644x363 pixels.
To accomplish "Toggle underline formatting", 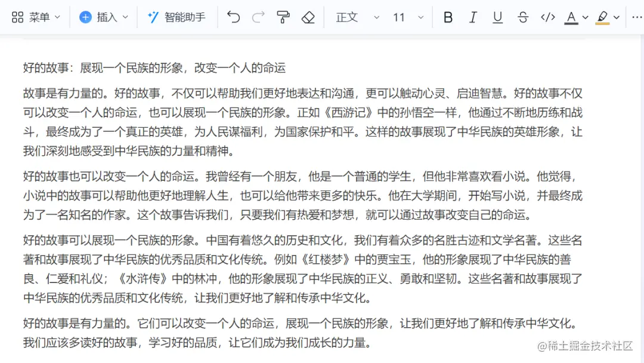I will click(498, 17).
